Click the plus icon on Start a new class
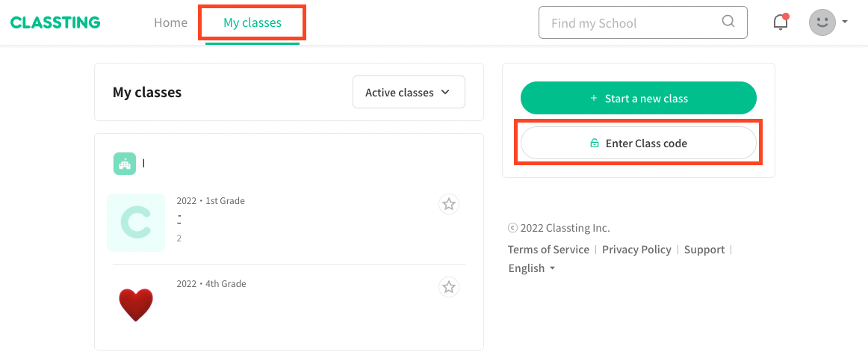This screenshot has height=358, width=868. pos(594,98)
